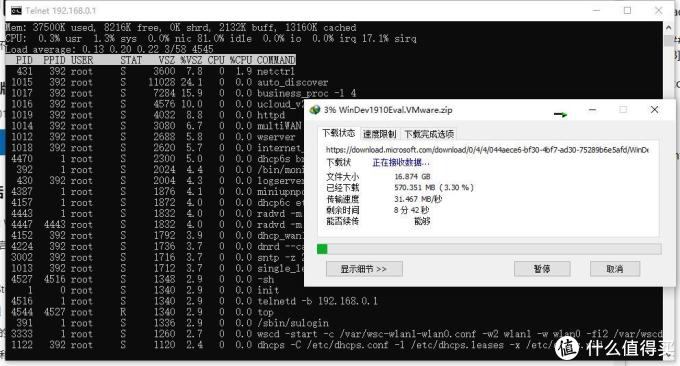Click the Telnet 192.168.0.1 window title

(x=61, y=10)
